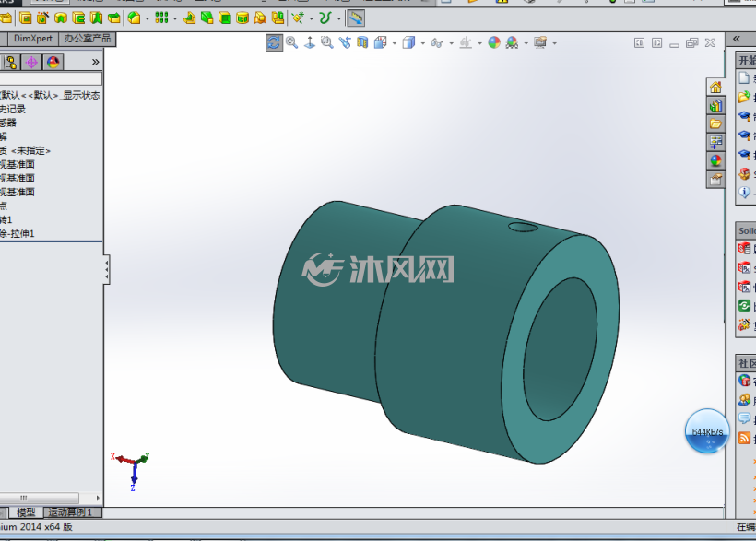Open the File Explorer folder tab in task pane
756x541 pixels.
(x=715, y=123)
